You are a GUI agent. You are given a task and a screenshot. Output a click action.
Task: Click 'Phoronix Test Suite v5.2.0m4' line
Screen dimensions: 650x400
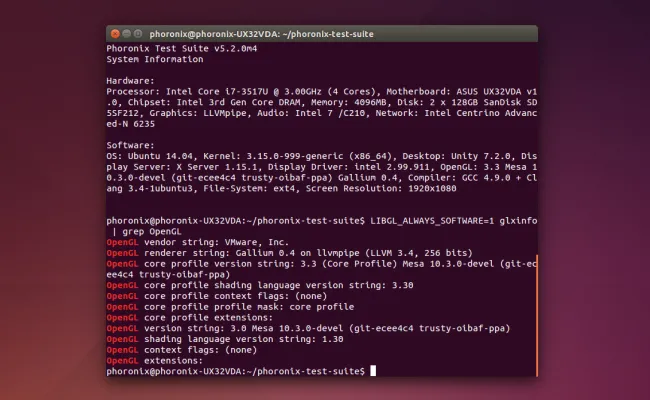[x=182, y=48]
